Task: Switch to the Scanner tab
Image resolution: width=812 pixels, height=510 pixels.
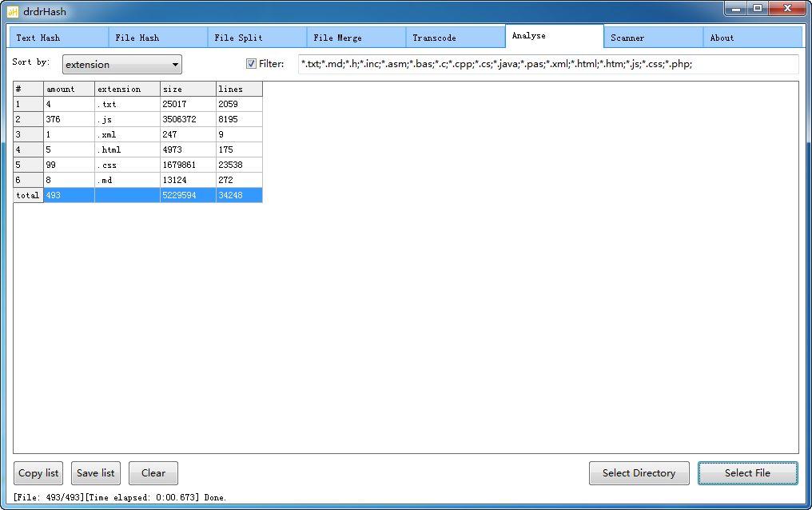Action: tap(653, 38)
